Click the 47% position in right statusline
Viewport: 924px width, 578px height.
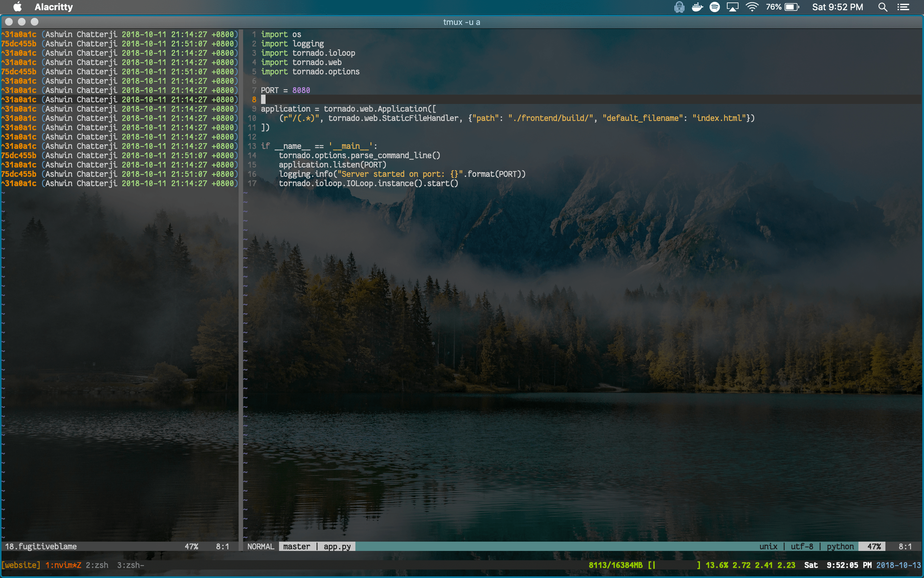[x=874, y=547]
